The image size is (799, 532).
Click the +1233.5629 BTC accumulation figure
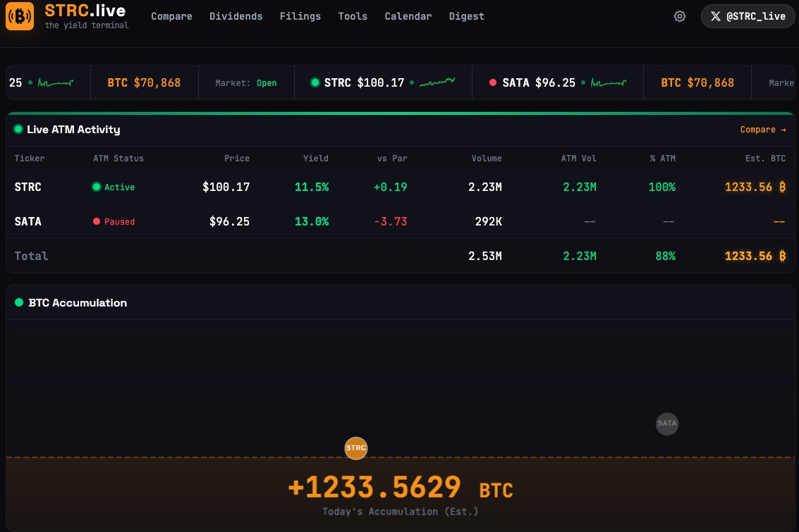[400, 488]
